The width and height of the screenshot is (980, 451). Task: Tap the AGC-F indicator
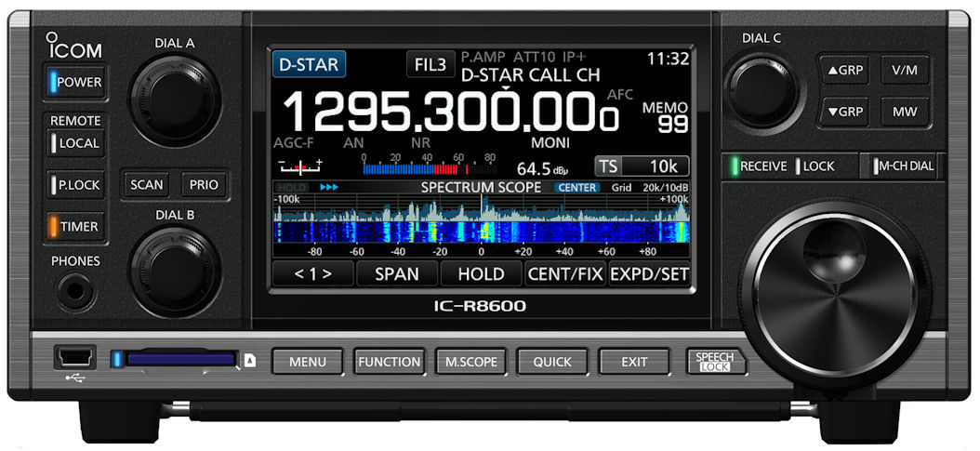pos(294,143)
